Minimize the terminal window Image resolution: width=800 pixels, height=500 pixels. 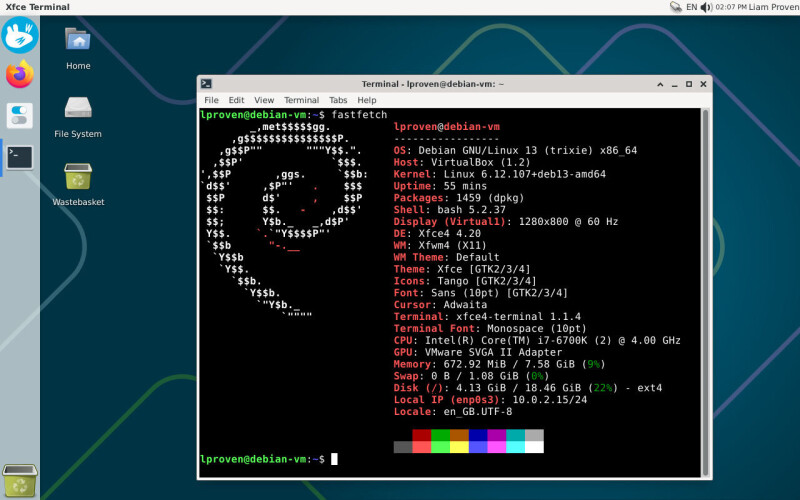(674, 84)
